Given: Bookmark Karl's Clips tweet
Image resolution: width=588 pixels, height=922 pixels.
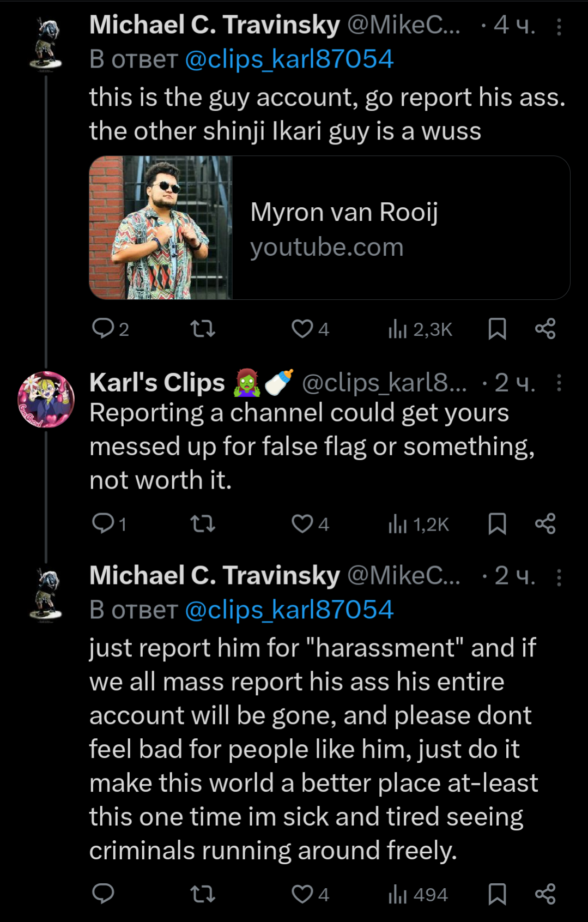Looking at the screenshot, I should coord(497,524).
